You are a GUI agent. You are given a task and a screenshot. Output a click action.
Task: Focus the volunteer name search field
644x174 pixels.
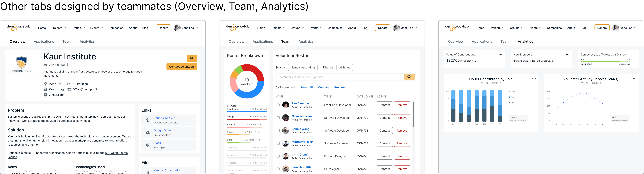(x=339, y=77)
